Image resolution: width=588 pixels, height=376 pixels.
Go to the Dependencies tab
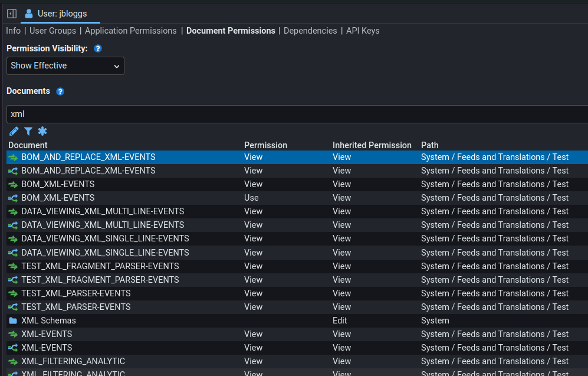(310, 31)
